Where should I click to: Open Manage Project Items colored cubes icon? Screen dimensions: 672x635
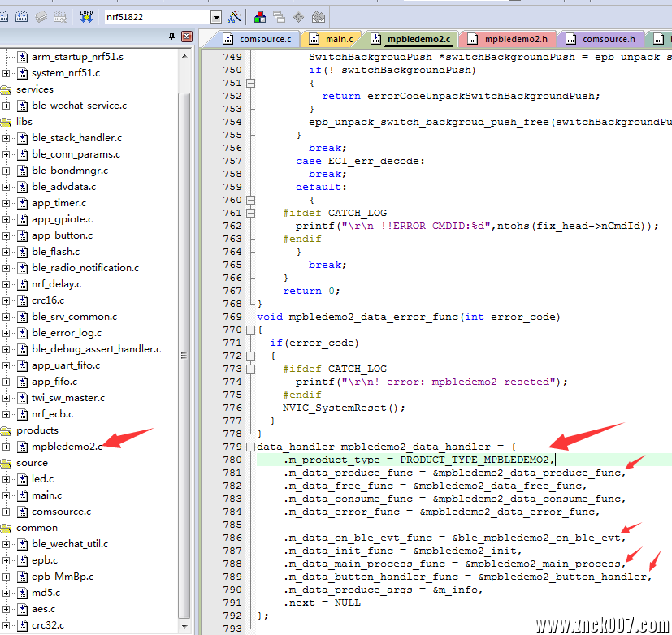260,17
